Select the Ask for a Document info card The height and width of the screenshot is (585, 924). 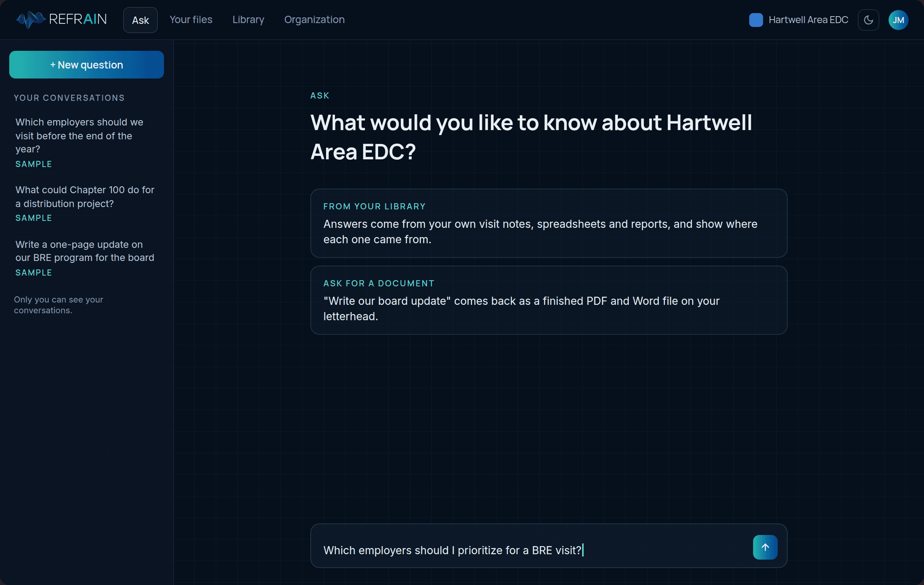[x=549, y=300]
